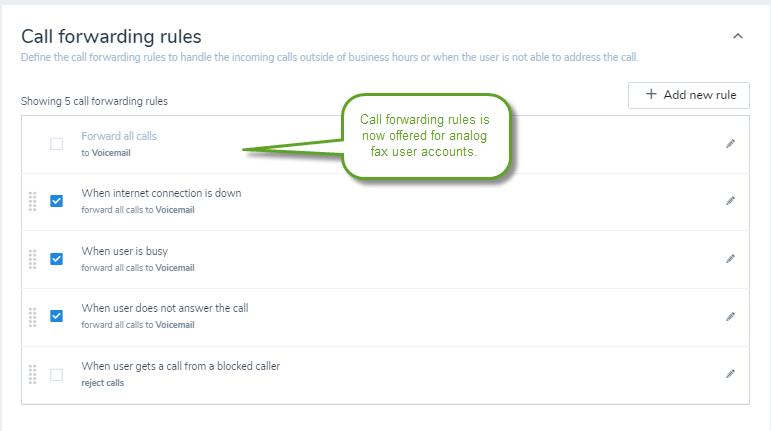Enable the Forward all calls checkbox
The height and width of the screenshot is (431, 771).
pyautogui.click(x=57, y=144)
